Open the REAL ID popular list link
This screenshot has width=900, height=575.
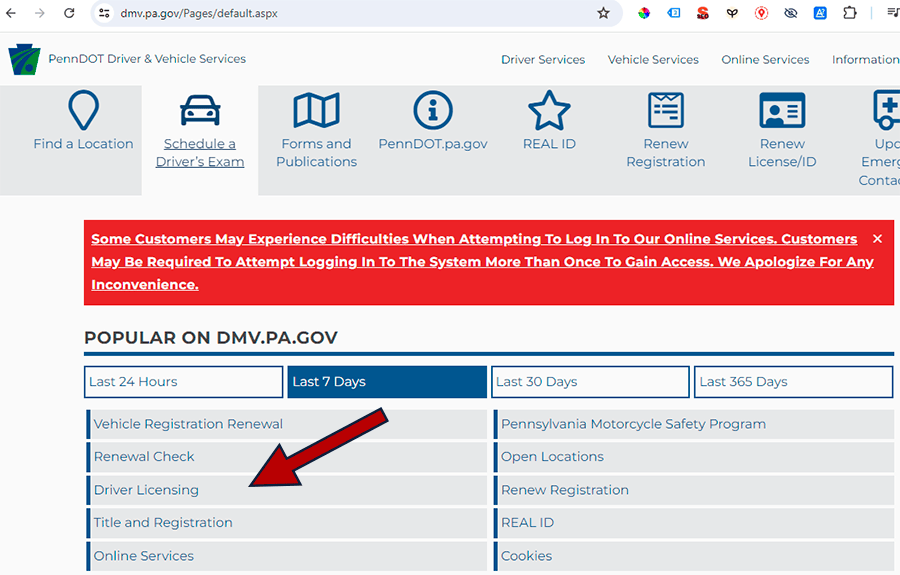[527, 523]
